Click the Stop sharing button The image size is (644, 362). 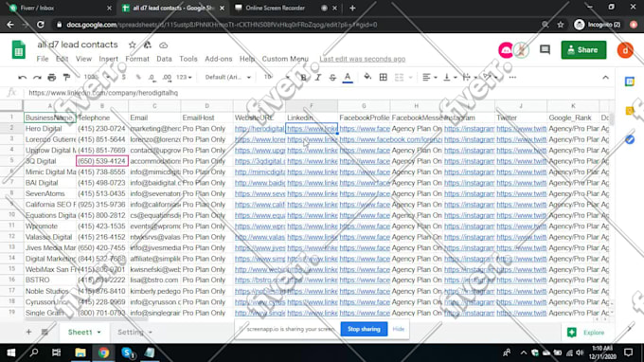pos(364,329)
